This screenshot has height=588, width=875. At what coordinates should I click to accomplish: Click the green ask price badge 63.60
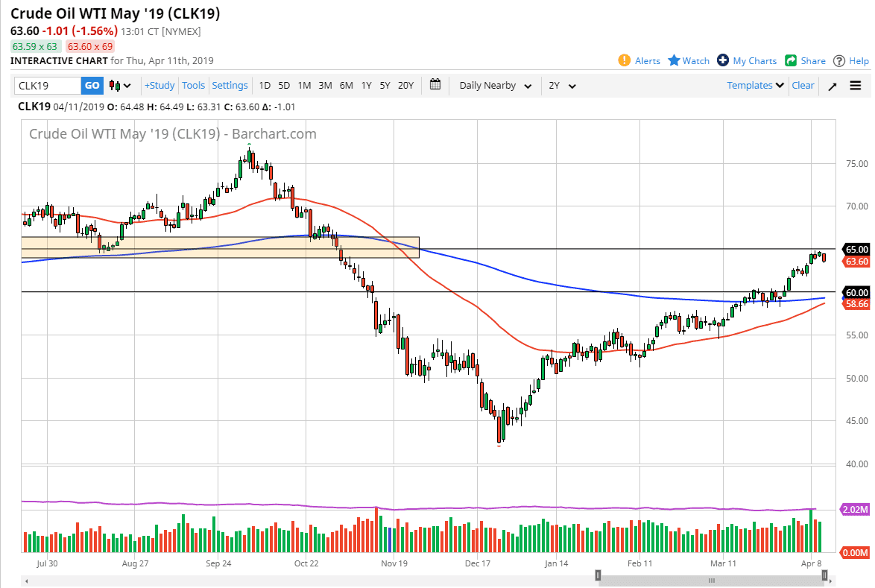[x=89, y=46]
